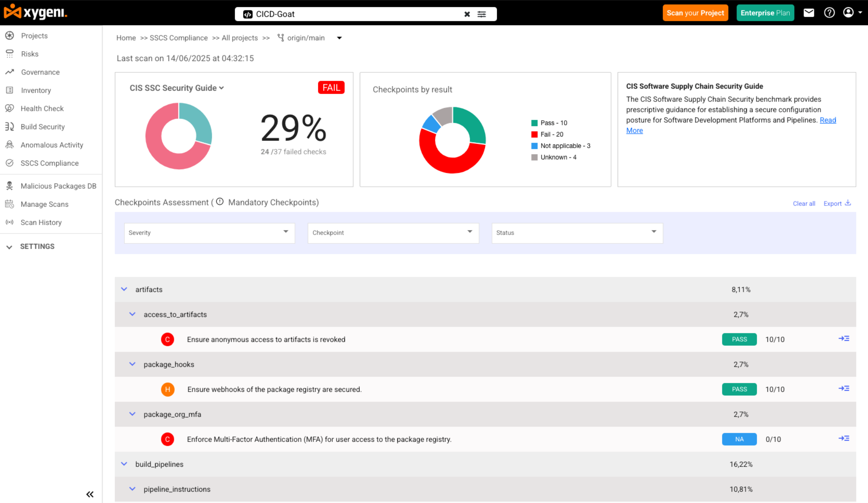Click the Scan your Project button
This screenshot has height=503, width=868.
(x=695, y=13)
